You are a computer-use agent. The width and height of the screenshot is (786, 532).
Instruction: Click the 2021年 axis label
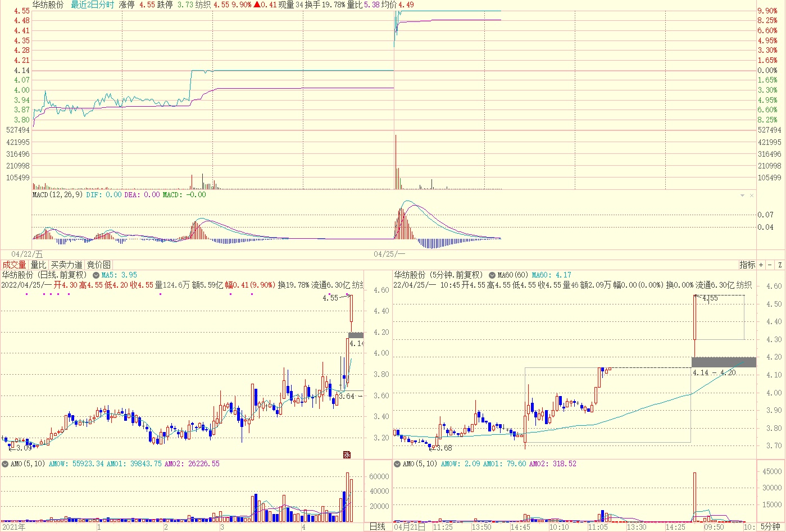point(14,527)
